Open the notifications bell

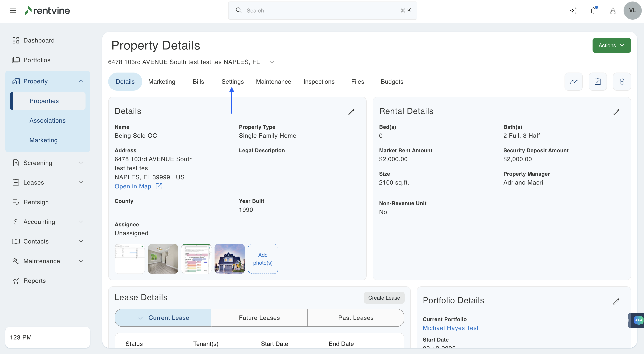pos(593,11)
